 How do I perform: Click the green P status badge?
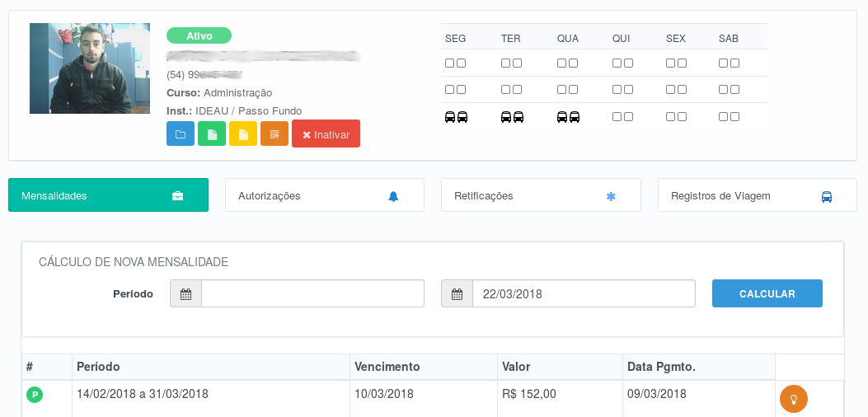pos(35,396)
